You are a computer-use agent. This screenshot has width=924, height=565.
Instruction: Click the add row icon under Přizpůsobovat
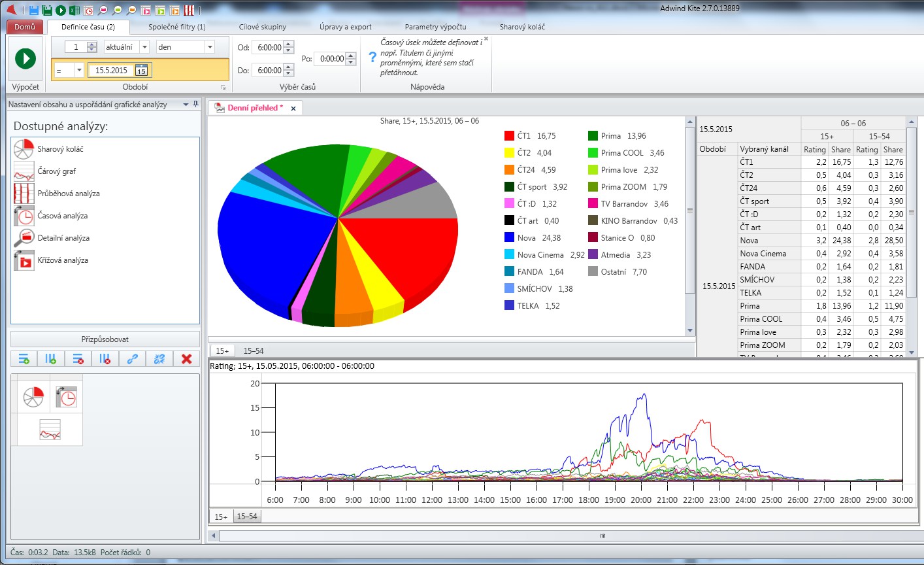[24, 358]
